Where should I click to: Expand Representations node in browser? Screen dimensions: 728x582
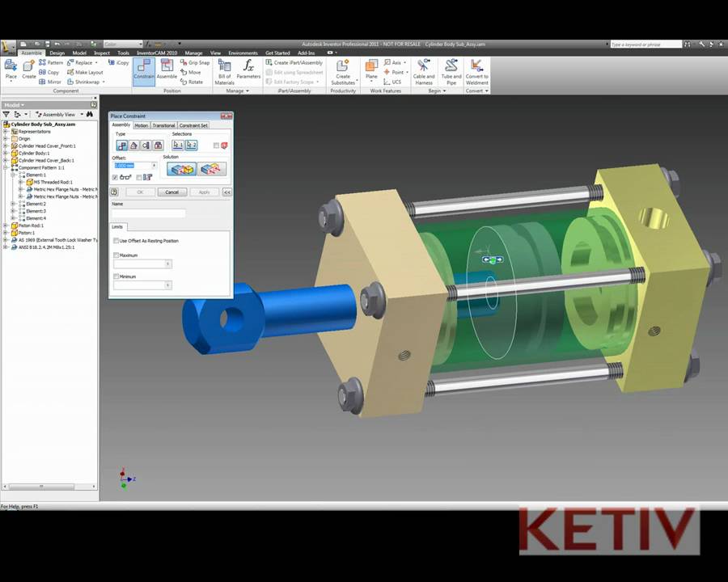click(6, 131)
